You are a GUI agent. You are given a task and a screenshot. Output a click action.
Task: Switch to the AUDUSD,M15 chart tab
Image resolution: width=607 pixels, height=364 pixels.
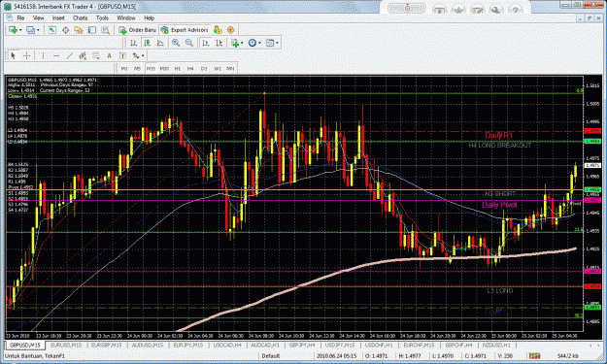(147, 345)
